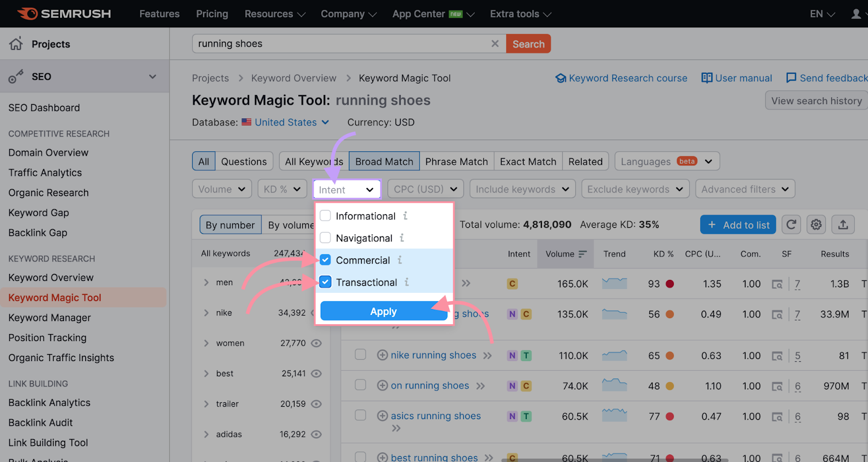The height and width of the screenshot is (462, 868).
Task: Click the refresh icon next to Add to list
Action: point(791,224)
